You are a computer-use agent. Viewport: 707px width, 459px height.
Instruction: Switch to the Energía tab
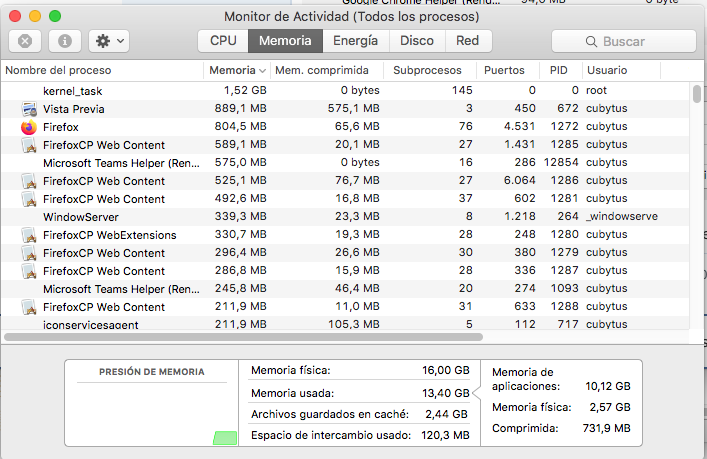coord(355,41)
